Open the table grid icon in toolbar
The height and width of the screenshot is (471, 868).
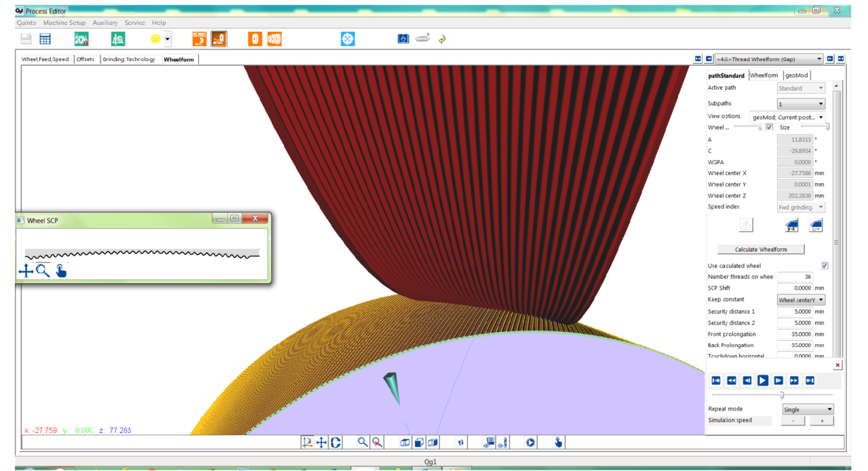click(45, 39)
